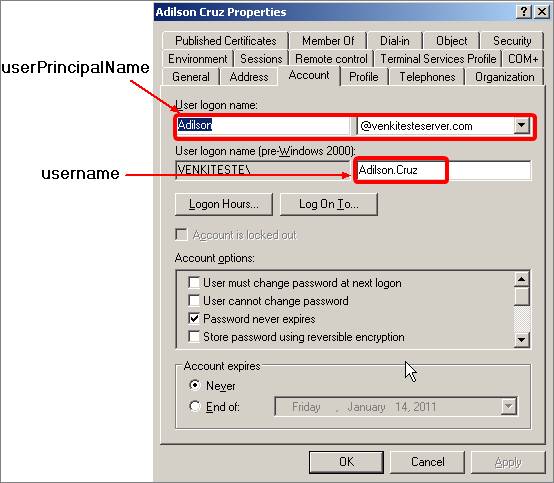
Task: Open the Logon Hours dialog
Action: 224,204
